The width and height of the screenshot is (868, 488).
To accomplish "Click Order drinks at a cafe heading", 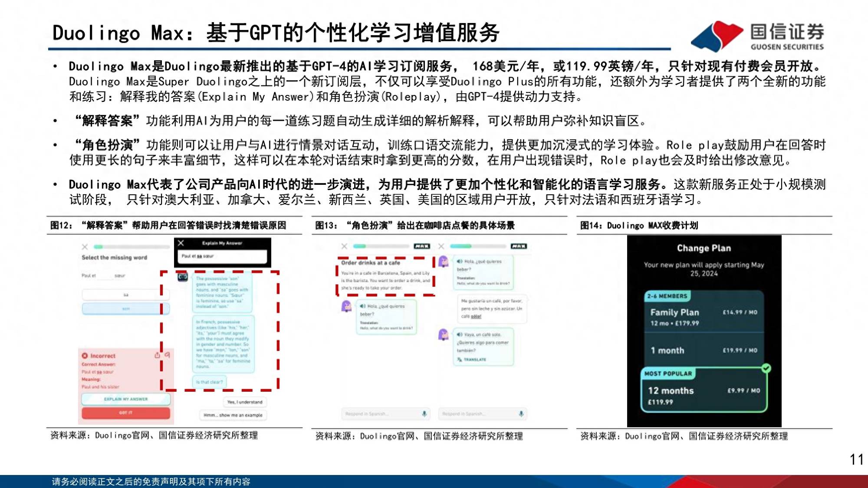I will pos(371,263).
